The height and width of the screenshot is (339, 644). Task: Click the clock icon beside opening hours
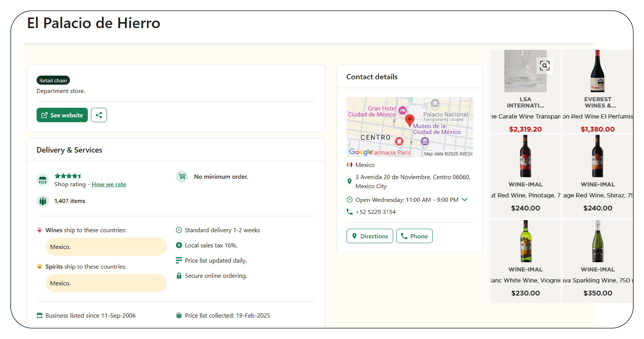(349, 200)
